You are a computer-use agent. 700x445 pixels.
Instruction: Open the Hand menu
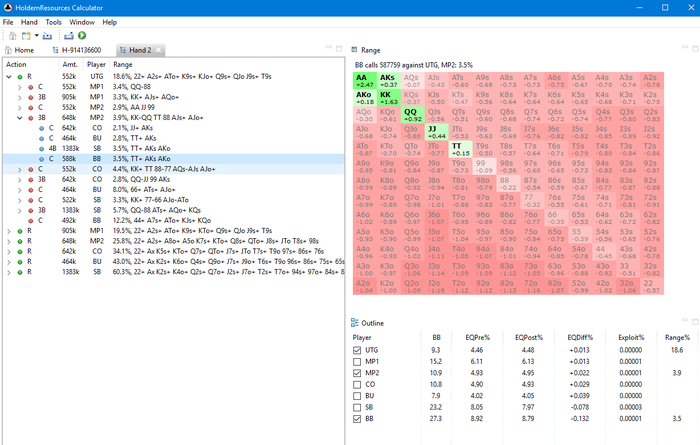[x=29, y=22]
